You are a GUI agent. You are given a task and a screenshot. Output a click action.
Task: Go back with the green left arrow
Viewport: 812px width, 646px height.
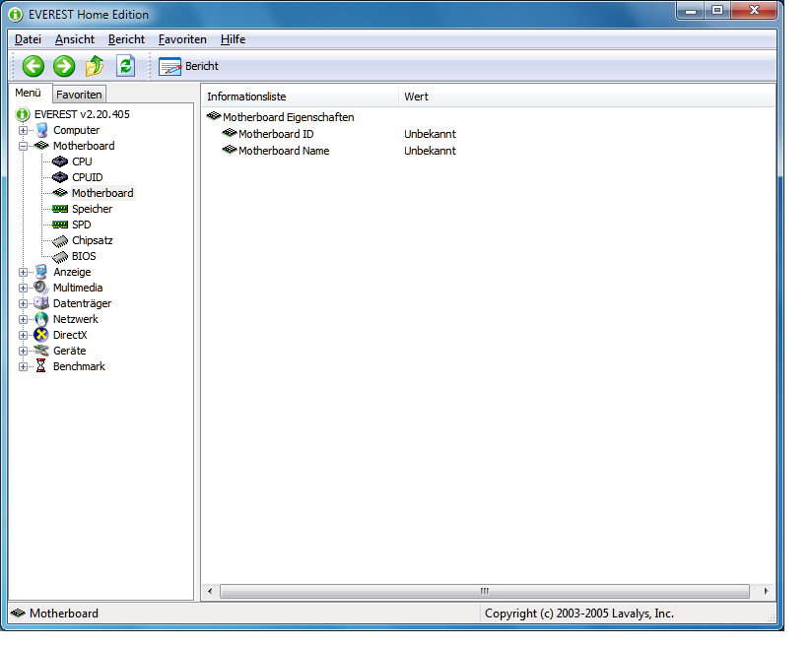34,66
